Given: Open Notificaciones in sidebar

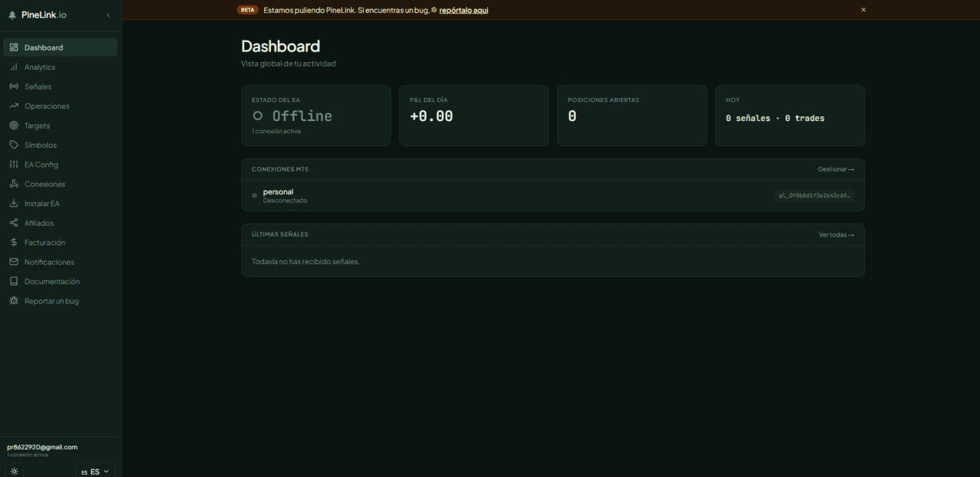Looking at the screenshot, I should point(60,262).
